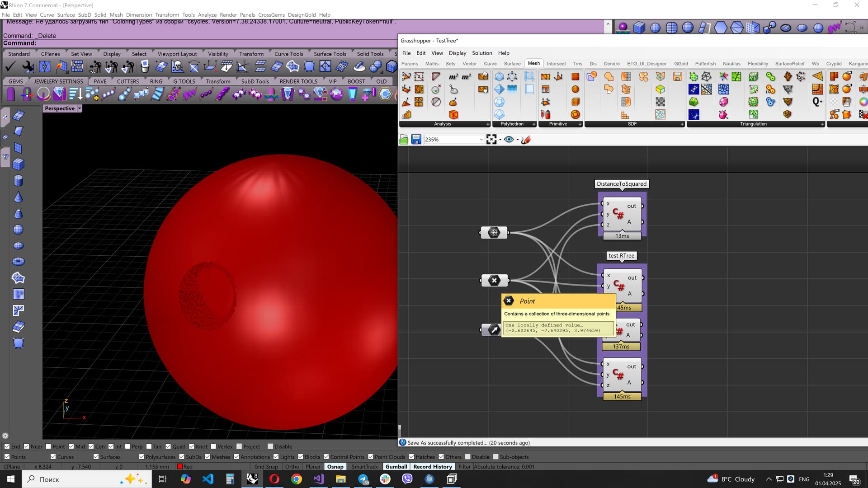Image resolution: width=868 pixels, height=488 pixels.
Task: Open Visual Studio Code from taskbar
Action: [x=208, y=479]
